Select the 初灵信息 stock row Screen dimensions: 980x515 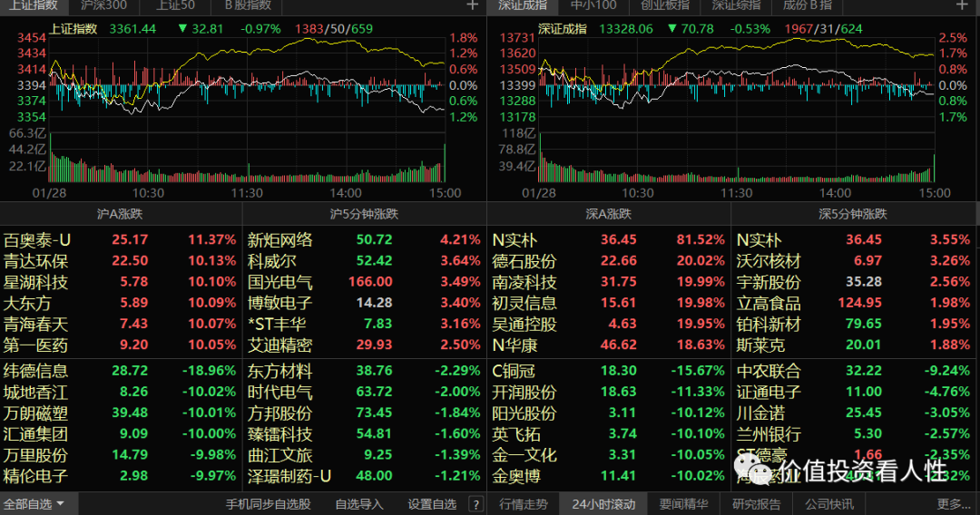tap(609, 303)
